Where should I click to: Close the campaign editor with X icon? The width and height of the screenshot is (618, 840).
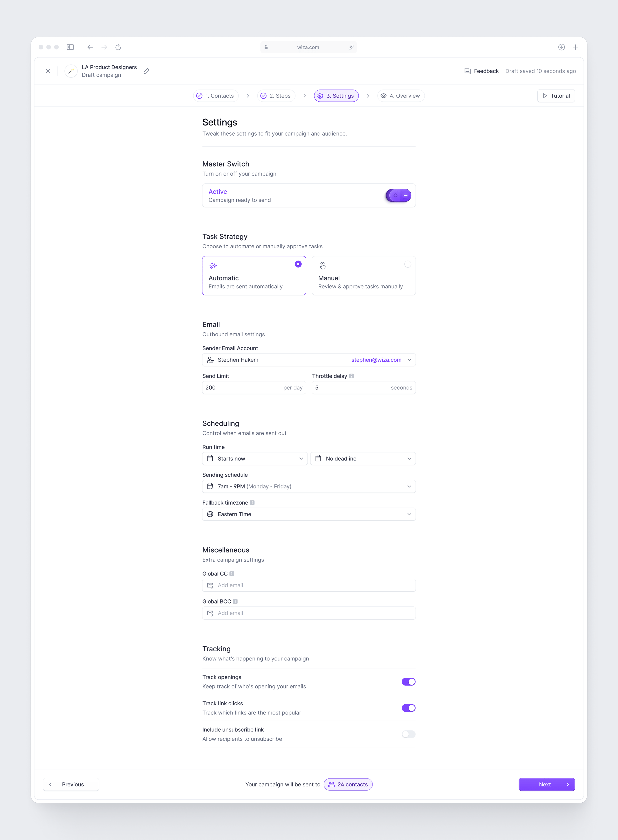click(x=48, y=71)
